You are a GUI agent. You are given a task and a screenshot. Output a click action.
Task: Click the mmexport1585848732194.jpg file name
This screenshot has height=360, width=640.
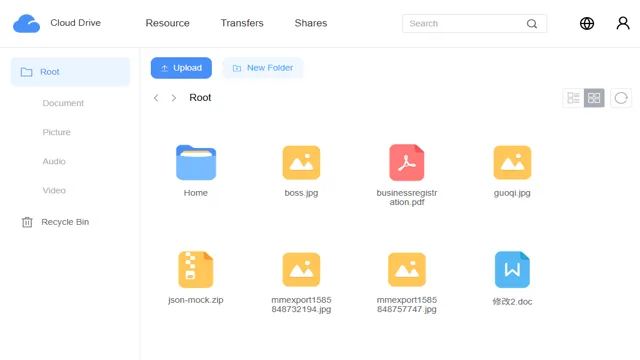pyautogui.click(x=301, y=304)
